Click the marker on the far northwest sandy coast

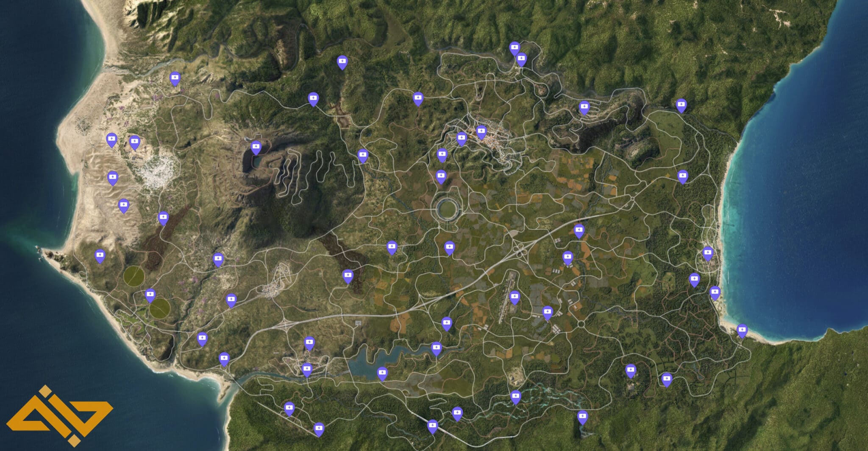175,78
